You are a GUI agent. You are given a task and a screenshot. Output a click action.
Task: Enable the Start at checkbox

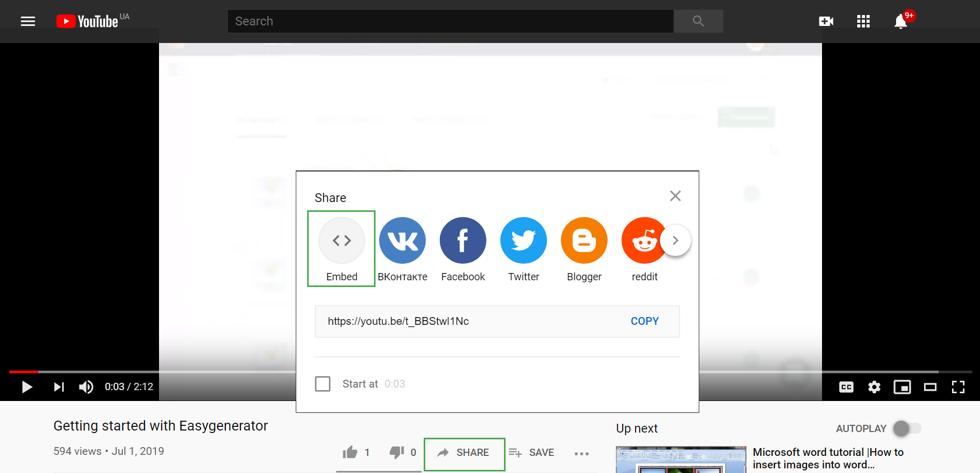point(323,384)
